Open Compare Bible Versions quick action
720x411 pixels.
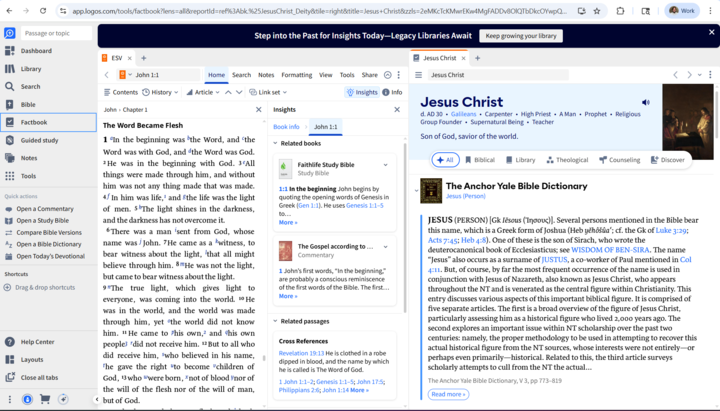click(x=49, y=232)
